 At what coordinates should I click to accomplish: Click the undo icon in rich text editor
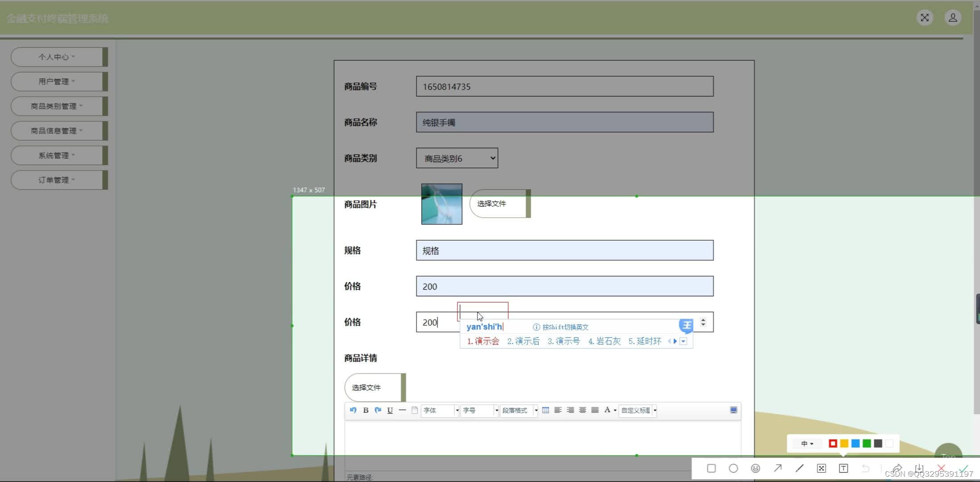click(x=353, y=410)
